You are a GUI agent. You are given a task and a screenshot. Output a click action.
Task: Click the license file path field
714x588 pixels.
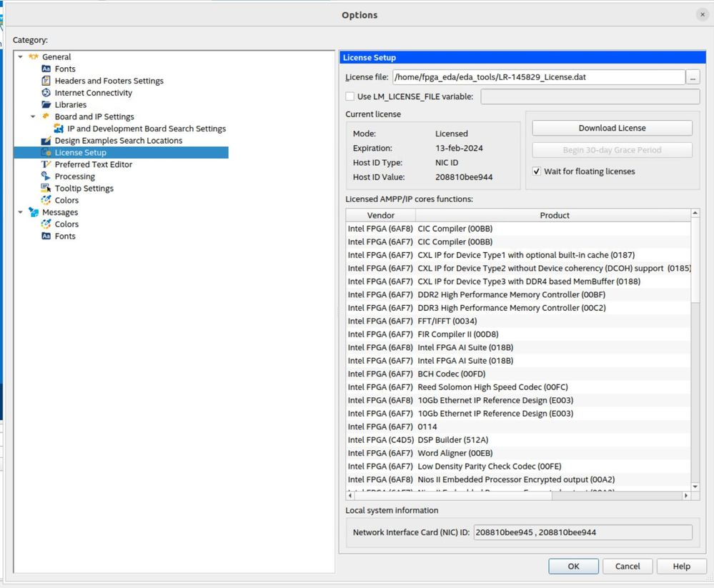click(x=538, y=77)
